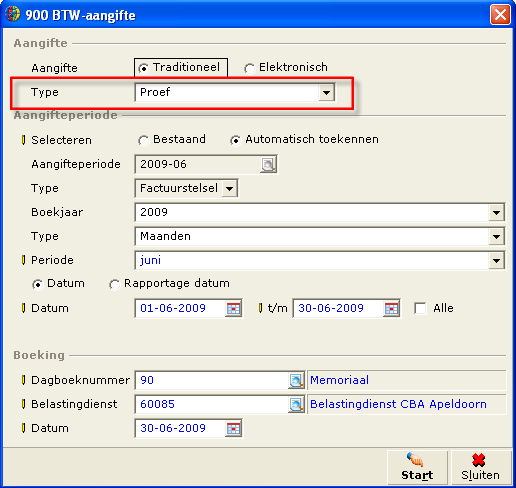Image resolution: width=516 pixels, height=488 pixels.
Task: Choose the Bestaand option
Action: click(143, 140)
